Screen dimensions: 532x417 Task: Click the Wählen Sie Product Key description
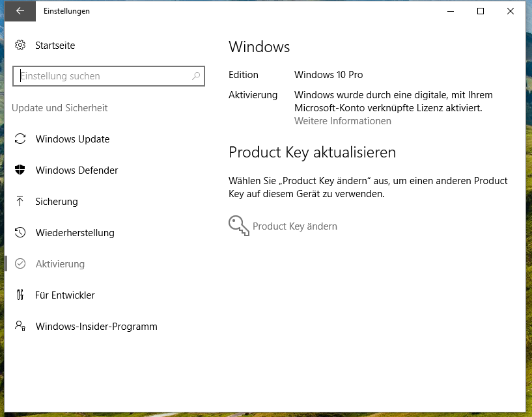[x=368, y=187]
